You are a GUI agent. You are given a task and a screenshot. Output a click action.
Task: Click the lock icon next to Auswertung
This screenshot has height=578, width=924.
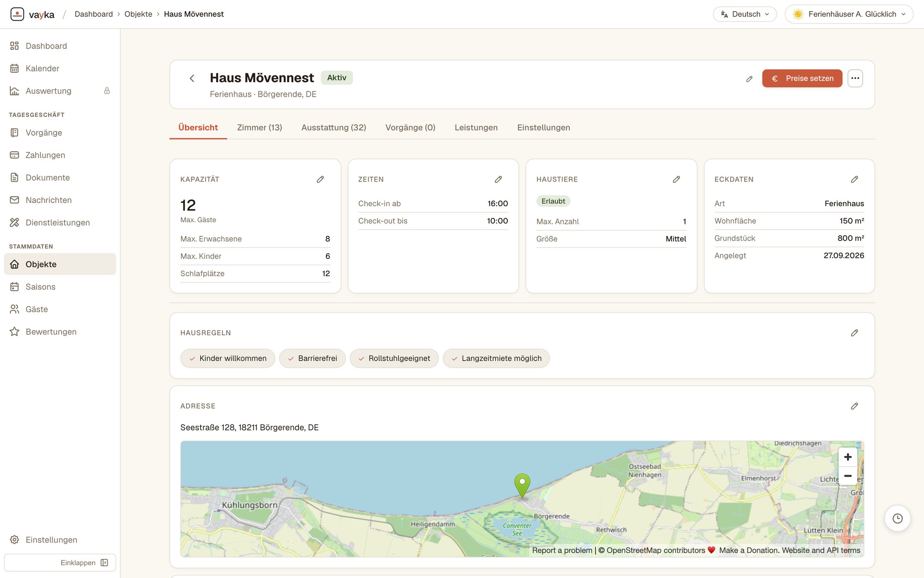107,91
